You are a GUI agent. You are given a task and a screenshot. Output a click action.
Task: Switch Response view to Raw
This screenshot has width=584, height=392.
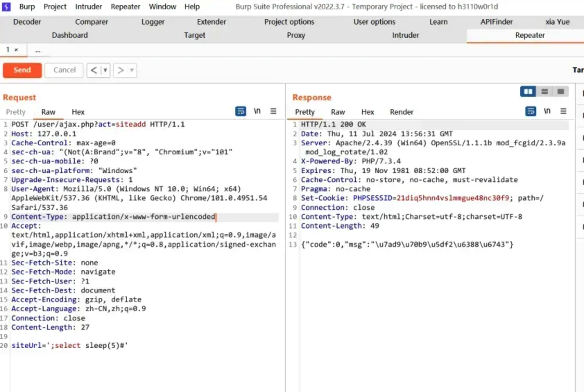click(338, 112)
